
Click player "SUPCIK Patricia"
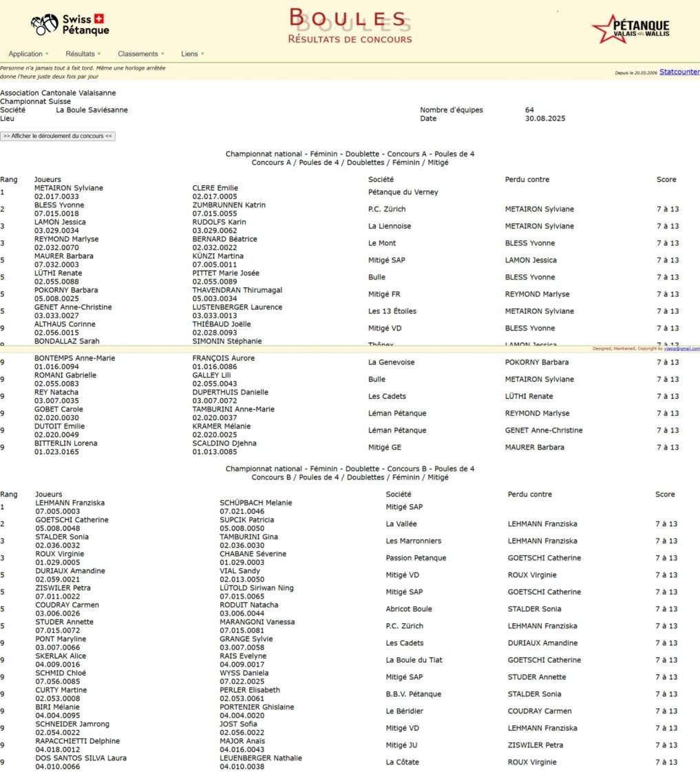click(246, 519)
